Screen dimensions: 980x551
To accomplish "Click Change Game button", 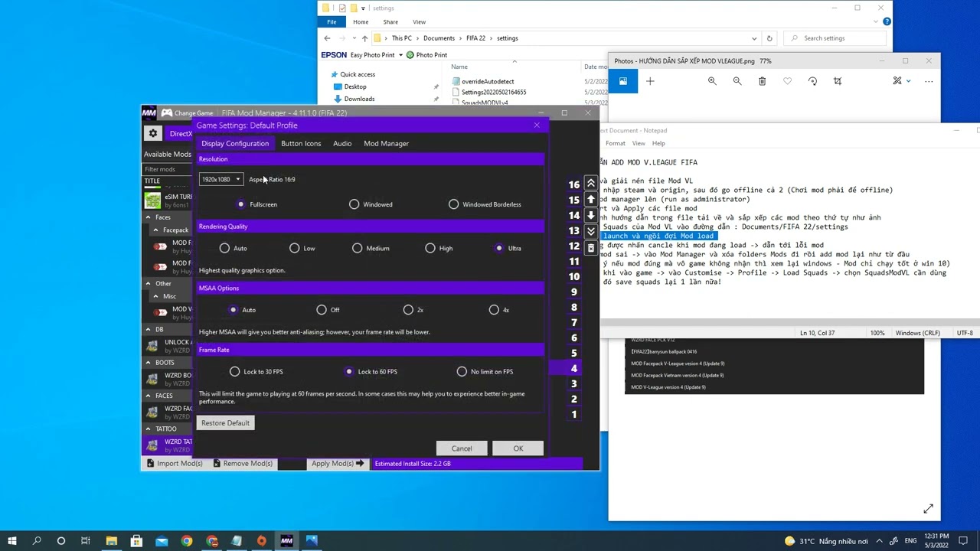I will click(186, 113).
